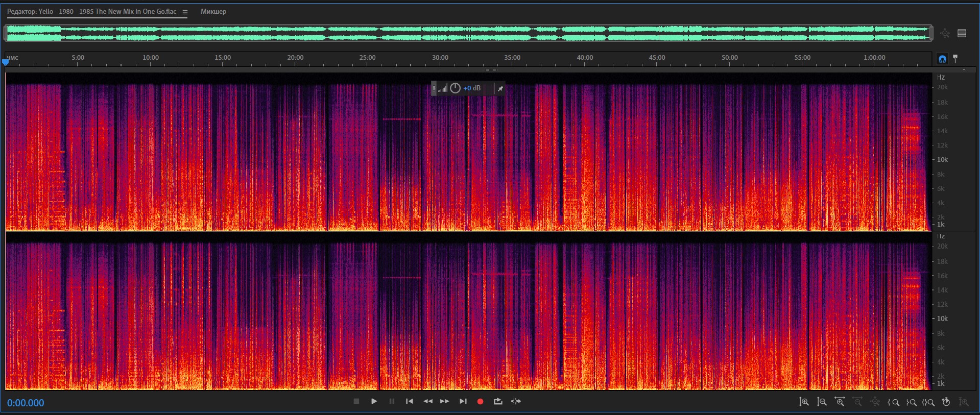Screen dimensions: 980x415
Task: Toggle snapping with the blue magnet icon
Action: [942, 59]
